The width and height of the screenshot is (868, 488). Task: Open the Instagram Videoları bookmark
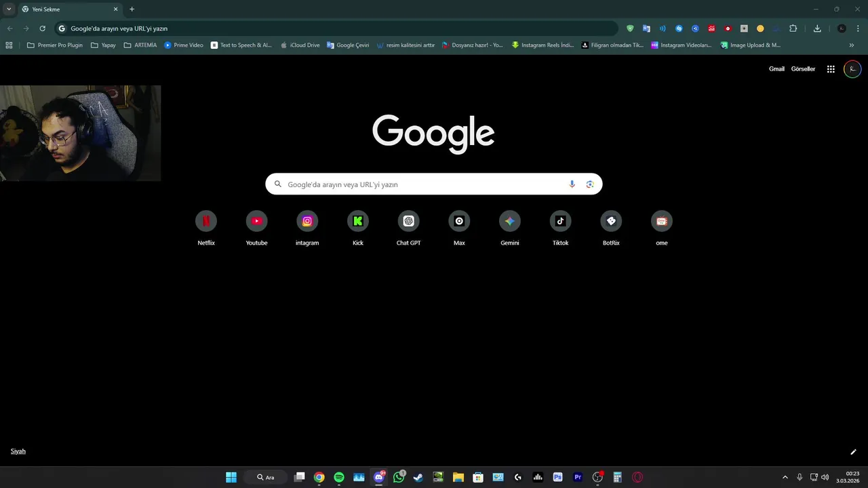[682, 45]
